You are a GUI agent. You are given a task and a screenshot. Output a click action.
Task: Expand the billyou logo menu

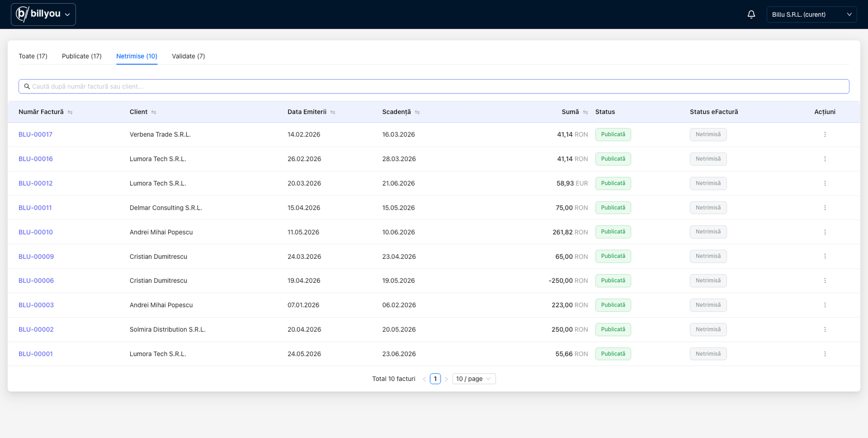(43, 15)
